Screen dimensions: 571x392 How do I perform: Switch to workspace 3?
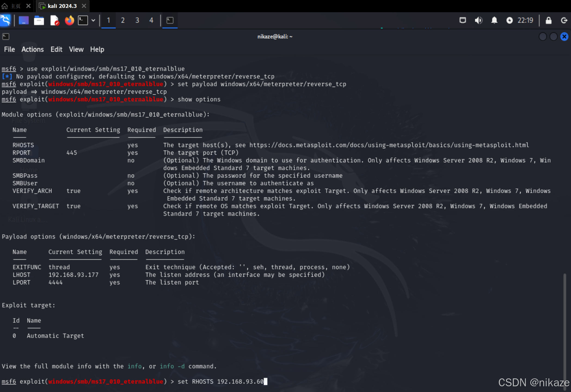click(137, 20)
